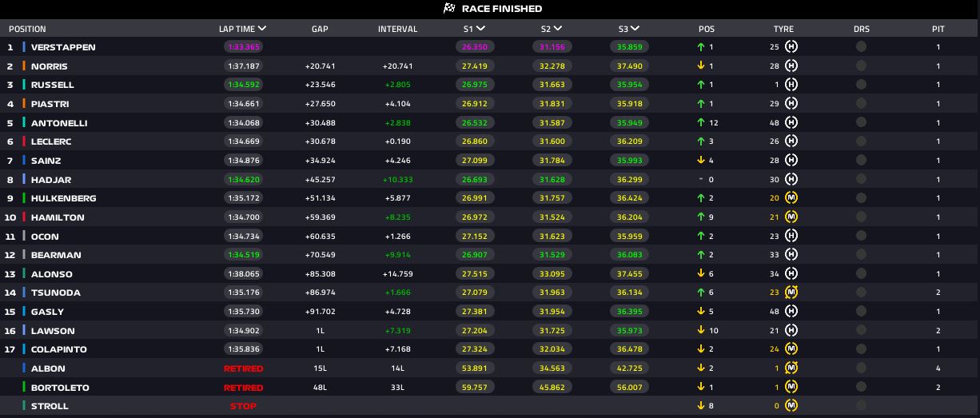Click the INTERVAL column header
This screenshot has width=980, height=418.
pyautogui.click(x=398, y=29)
